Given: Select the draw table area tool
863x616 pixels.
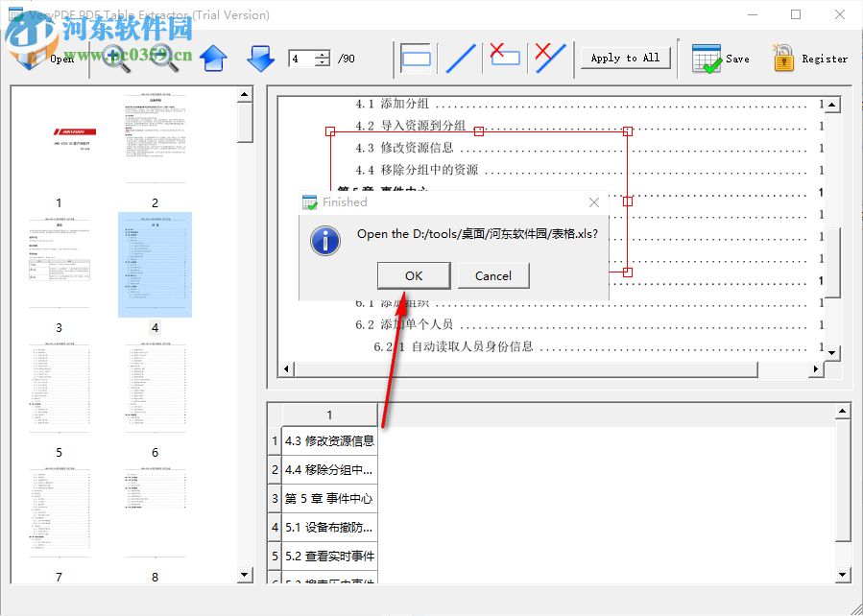Looking at the screenshot, I should point(415,58).
